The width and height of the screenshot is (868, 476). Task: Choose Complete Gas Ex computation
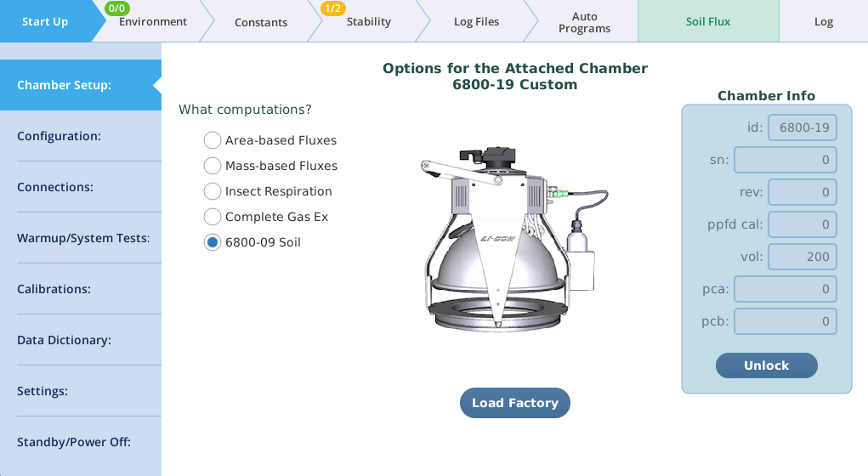pos(213,217)
